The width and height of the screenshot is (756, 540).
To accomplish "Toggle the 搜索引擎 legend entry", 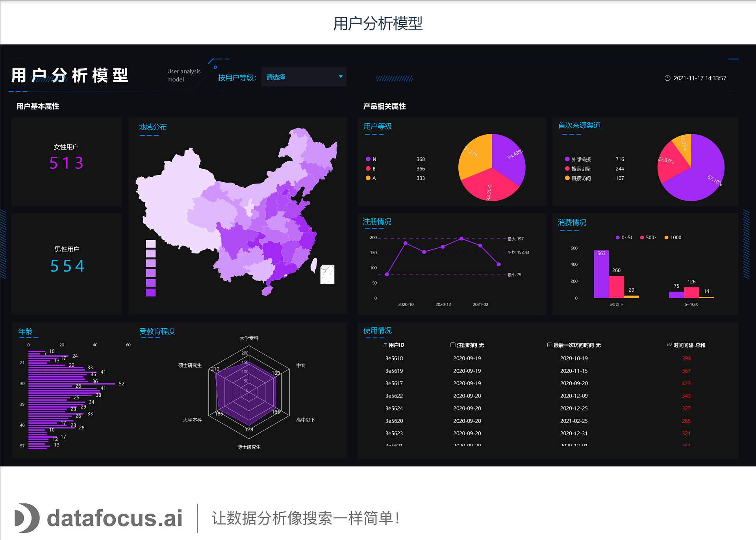I will 578,169.
